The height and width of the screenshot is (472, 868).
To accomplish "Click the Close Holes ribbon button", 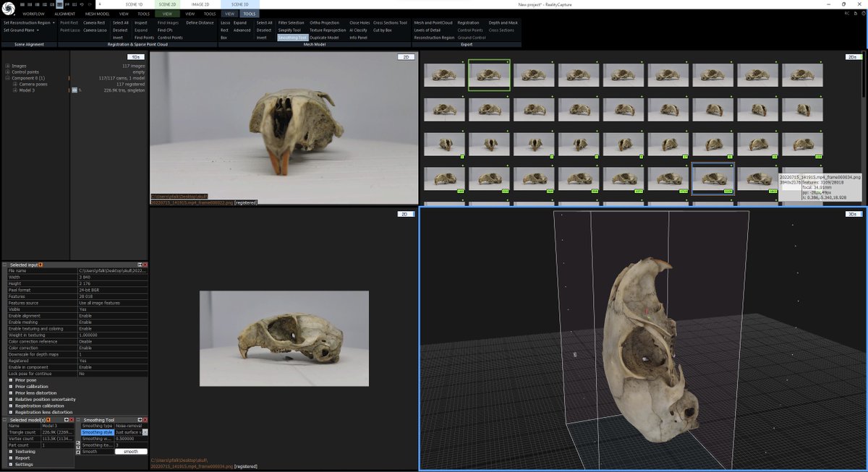I will click(x=359, y=22).
